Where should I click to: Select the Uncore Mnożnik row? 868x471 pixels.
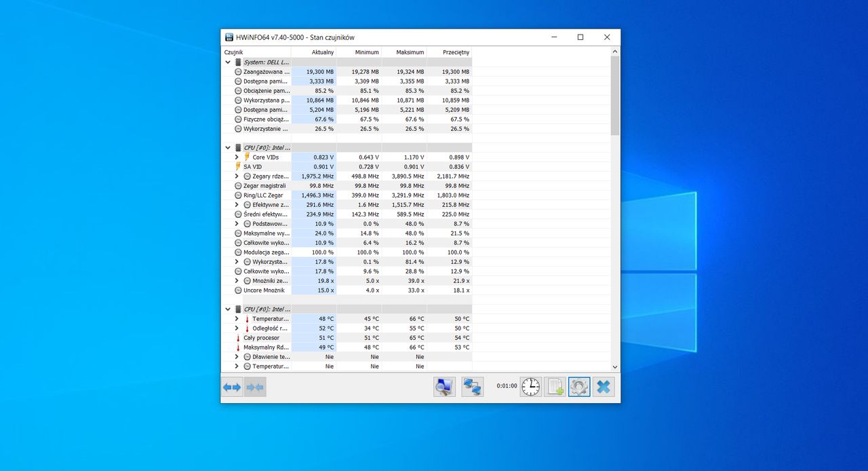(347, 290)
